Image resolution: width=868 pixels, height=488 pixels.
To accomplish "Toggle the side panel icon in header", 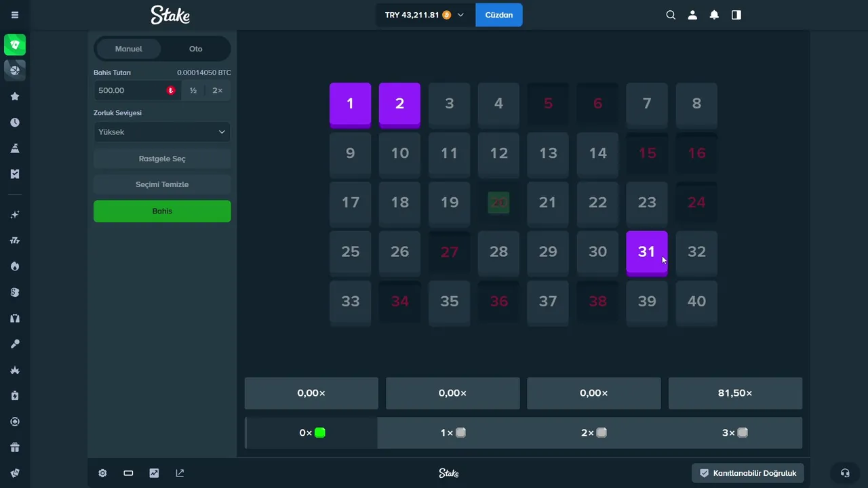I will click(x=736, y=15).
